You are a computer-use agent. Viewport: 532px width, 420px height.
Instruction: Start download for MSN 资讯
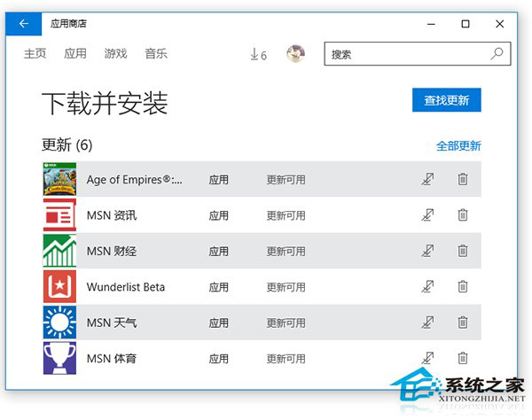coord(427,215)
